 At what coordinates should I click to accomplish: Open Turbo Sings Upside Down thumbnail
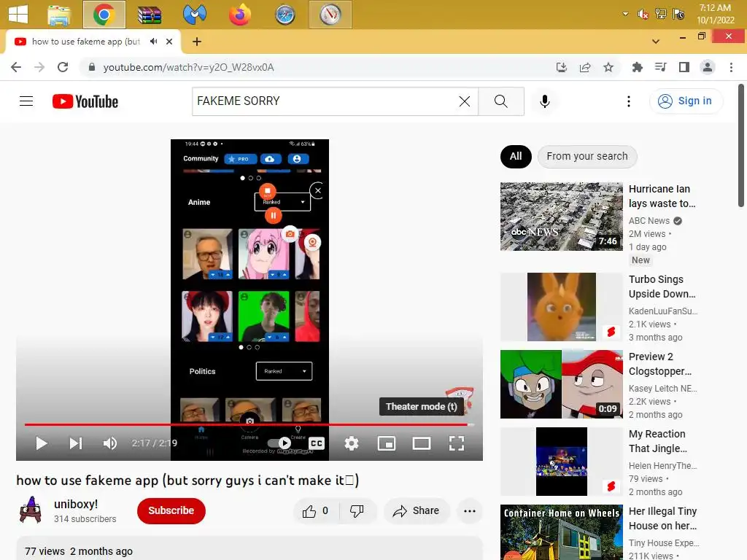(561, 307)
